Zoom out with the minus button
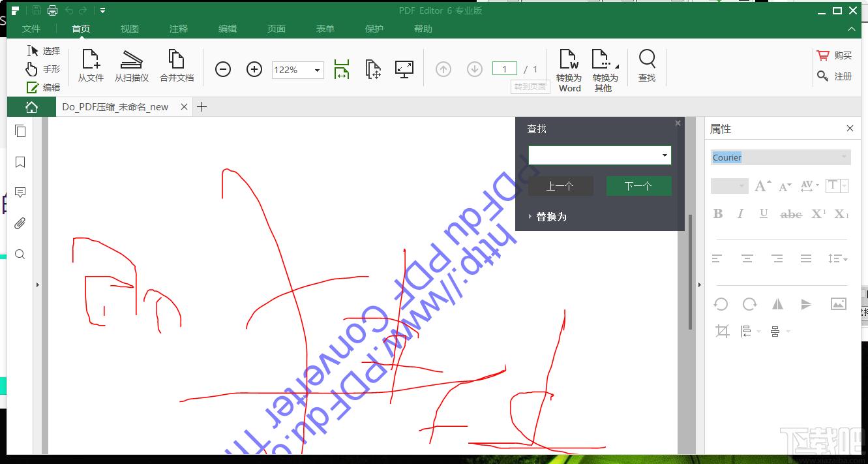This screenshot has height=464, width=868. pyautogui.click(x=223, y=69)
